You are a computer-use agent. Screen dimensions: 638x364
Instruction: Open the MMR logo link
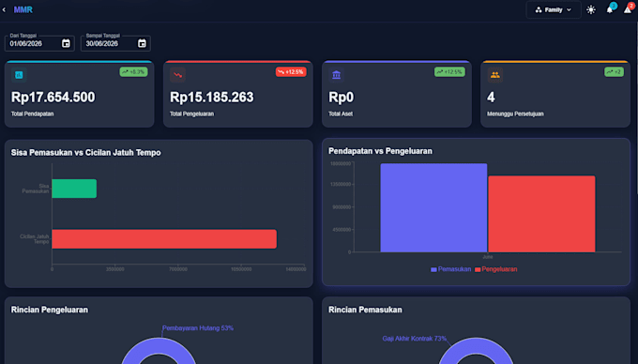(23, 9)
